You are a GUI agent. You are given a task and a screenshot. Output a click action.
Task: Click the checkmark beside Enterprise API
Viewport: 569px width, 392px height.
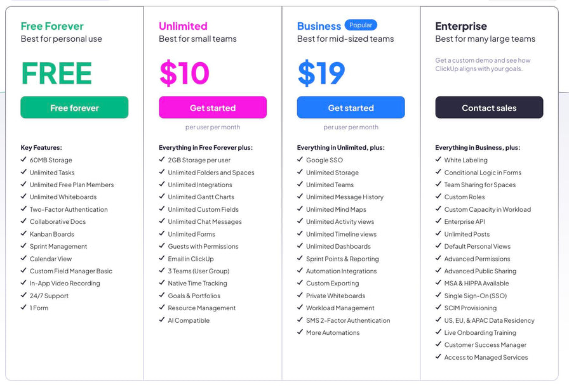point(439,221)
